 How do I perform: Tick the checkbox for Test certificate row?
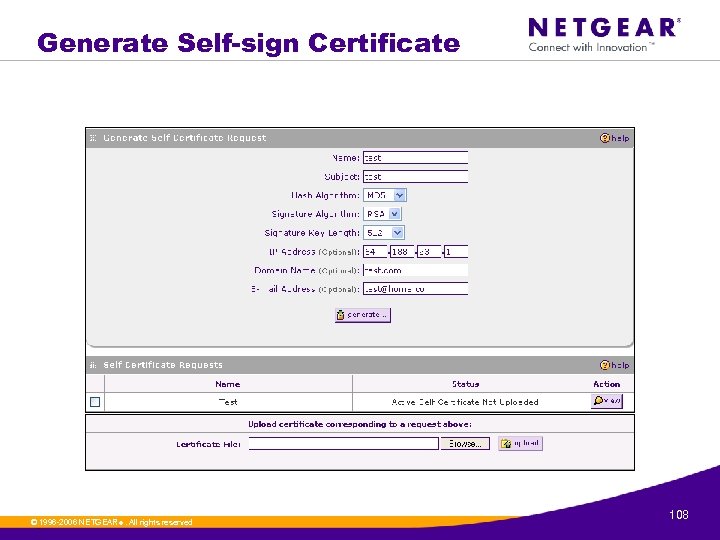[95, 402]
